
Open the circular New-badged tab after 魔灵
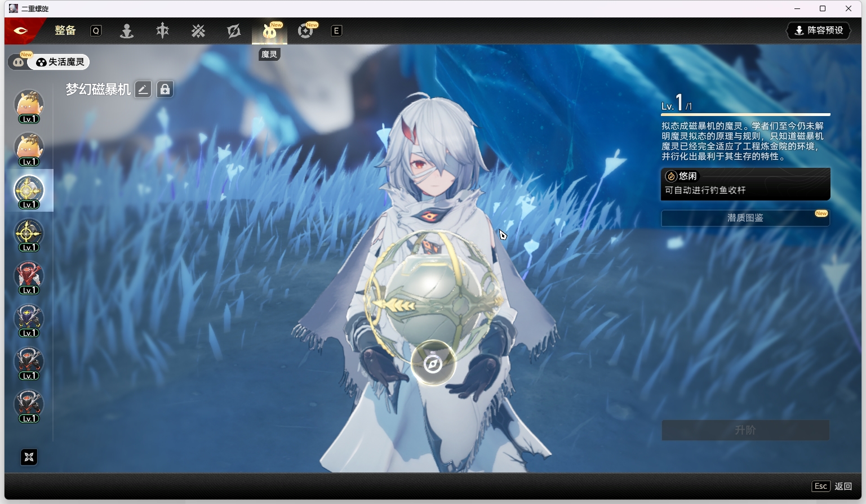[305, 31]
